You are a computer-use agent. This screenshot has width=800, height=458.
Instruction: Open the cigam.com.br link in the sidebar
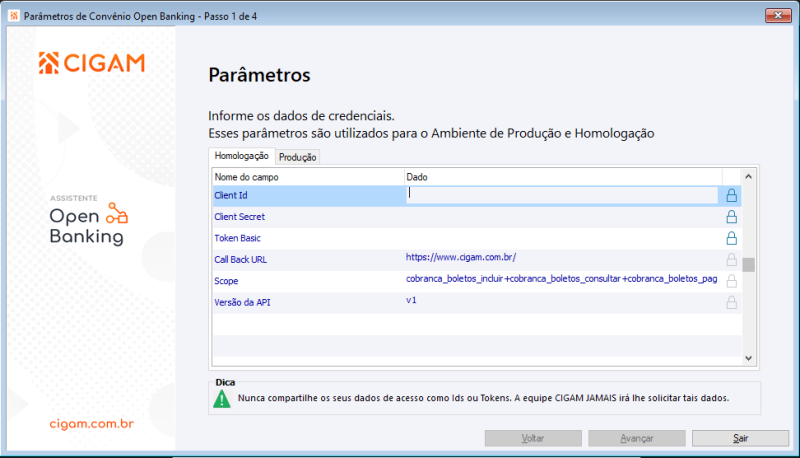[92, 424]
